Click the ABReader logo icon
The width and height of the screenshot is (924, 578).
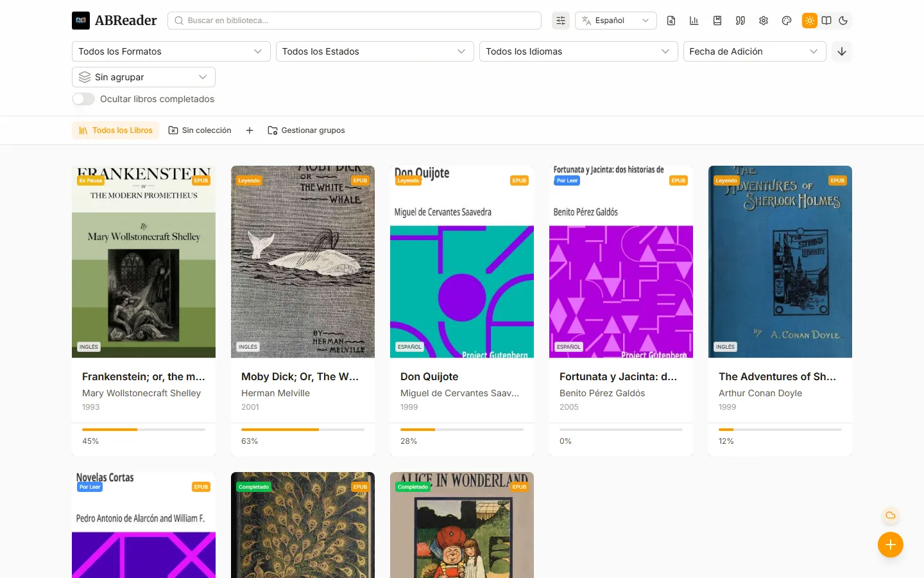coord(81,21)
